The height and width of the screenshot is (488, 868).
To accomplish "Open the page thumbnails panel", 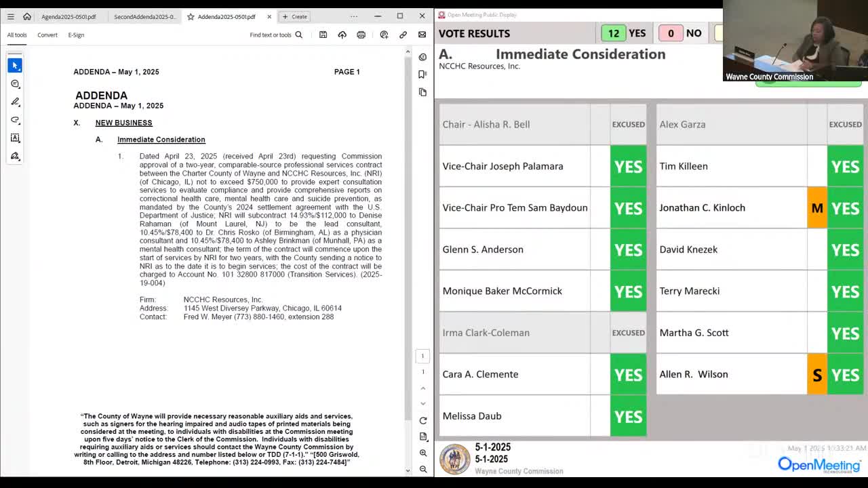I will coord(422,91).
